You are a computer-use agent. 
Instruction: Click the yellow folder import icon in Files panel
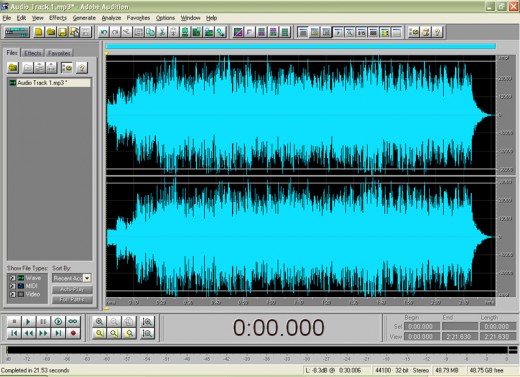point(13,68)
